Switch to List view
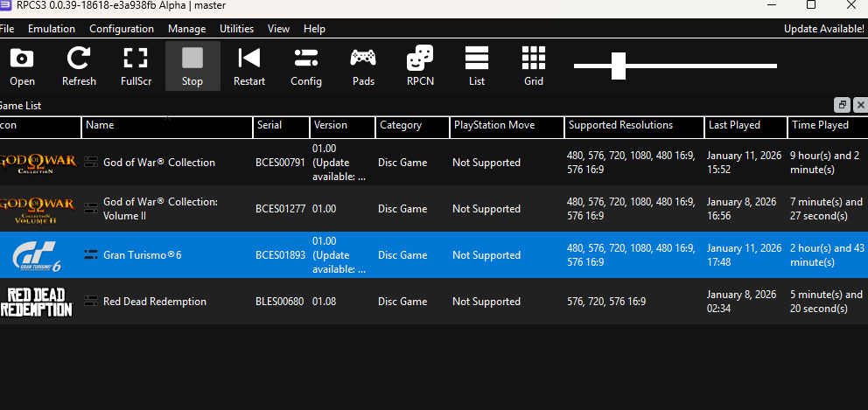Screen dimensions: 868x410 tap(477, 66)
